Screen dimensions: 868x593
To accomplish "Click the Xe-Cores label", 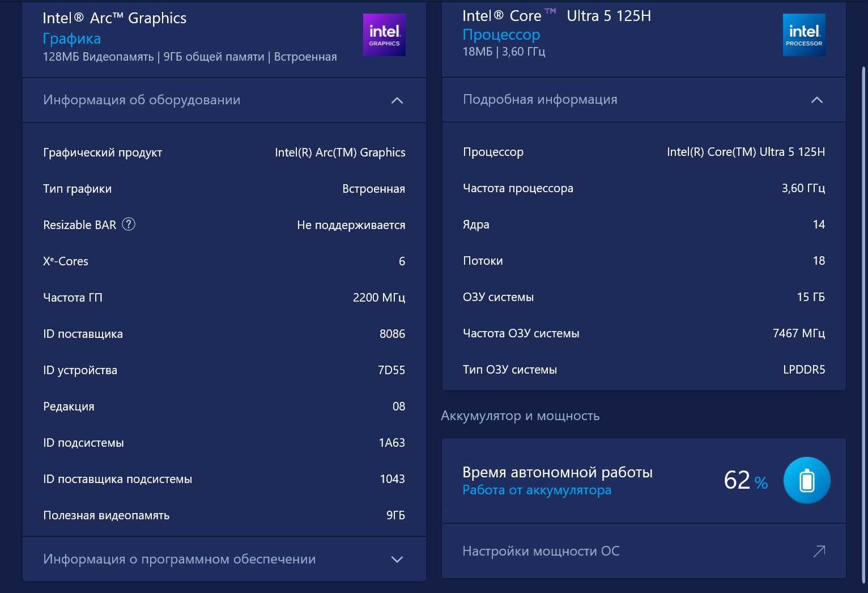I will pos(66,261).
